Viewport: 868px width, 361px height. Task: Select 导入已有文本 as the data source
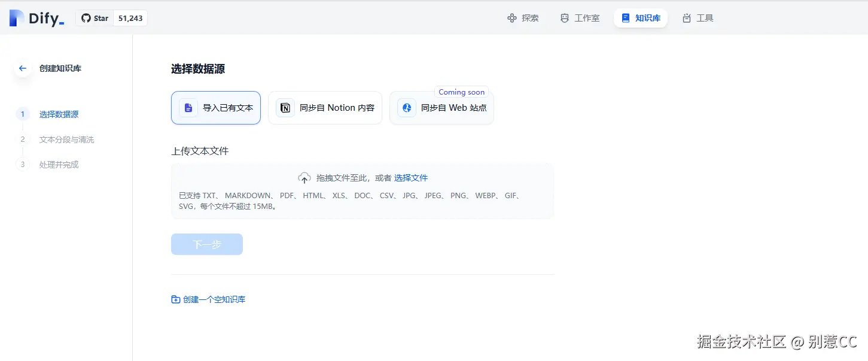[215, 107]
